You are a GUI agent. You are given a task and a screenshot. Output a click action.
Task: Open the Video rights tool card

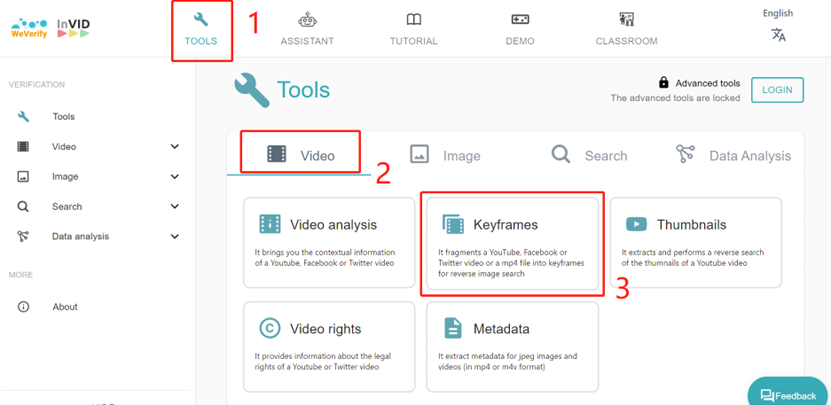pos(328,345)
